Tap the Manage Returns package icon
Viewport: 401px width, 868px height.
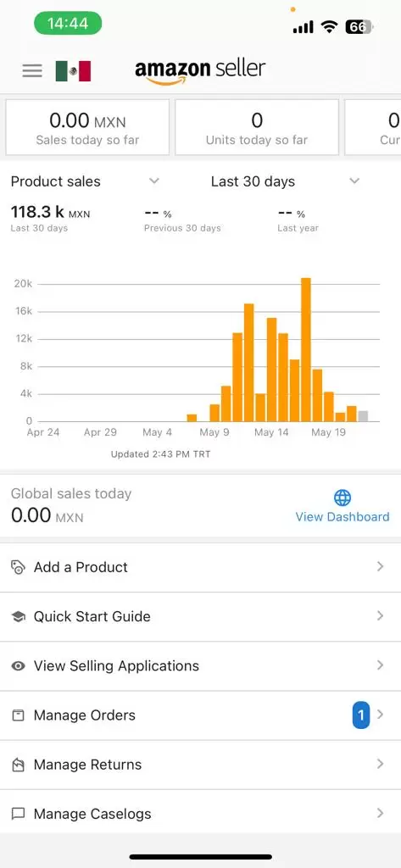pos(19,765)
